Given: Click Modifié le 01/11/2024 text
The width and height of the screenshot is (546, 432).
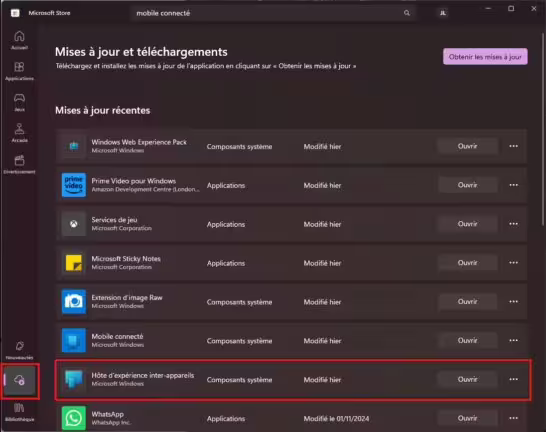Looking at the screenshot, I should pyautogui.click(x=336, y=419).
